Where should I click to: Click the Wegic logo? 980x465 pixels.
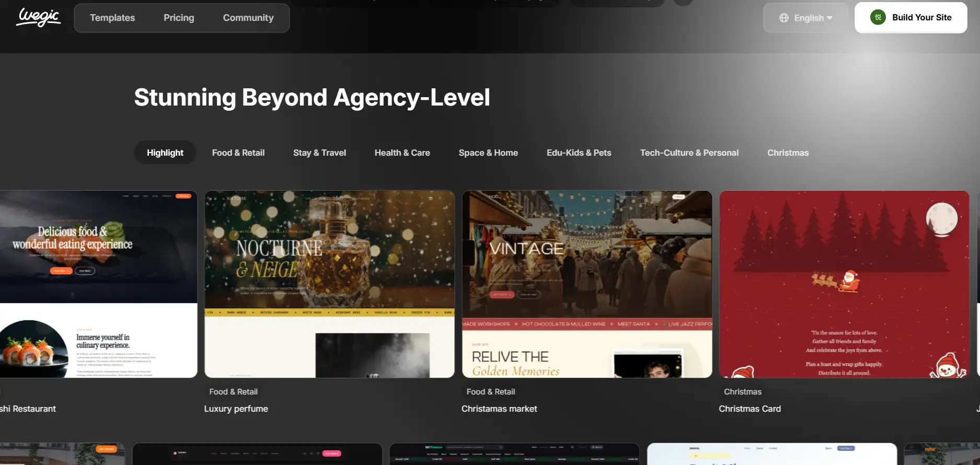click(38, 17)
